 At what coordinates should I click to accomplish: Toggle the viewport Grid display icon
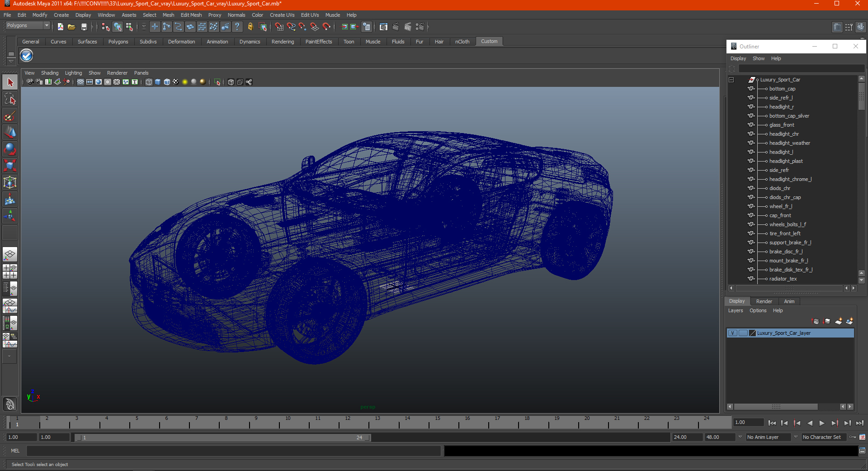pyautogui.click(x=80, y=82)
